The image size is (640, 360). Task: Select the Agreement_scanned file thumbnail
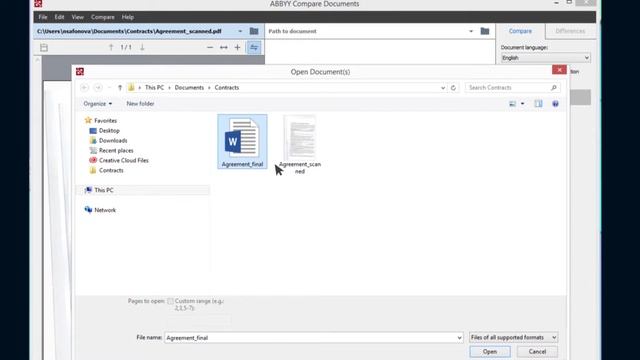pyautogui.click(x=300, y=144)
